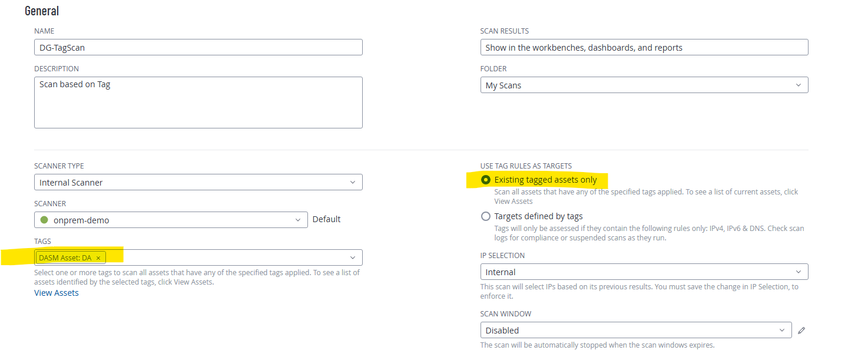The width and height of the screenshot is (868, 350).
Task: Click the pencil edit icon beside Scan Window
Action: 801,331
